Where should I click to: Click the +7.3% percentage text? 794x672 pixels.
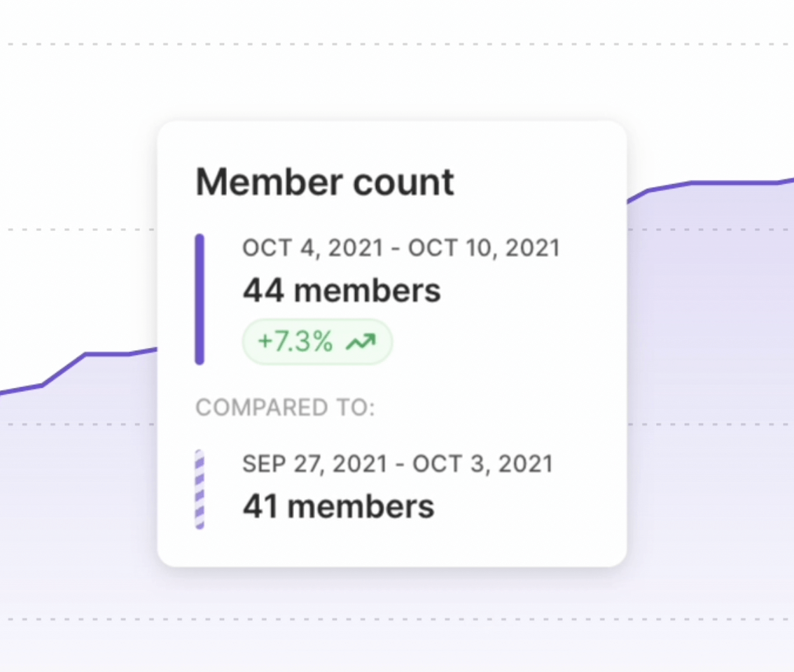tap(295, 342)
